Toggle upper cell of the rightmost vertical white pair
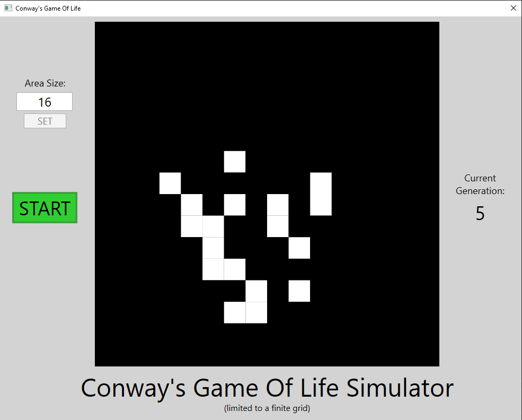This screenshot has width=522, height=420. 321,183
